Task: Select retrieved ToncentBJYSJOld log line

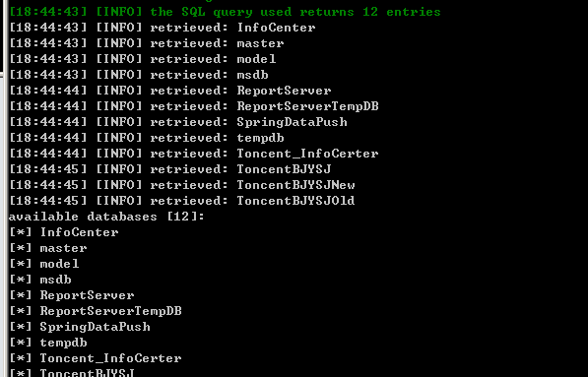Action: pos(182,201)
